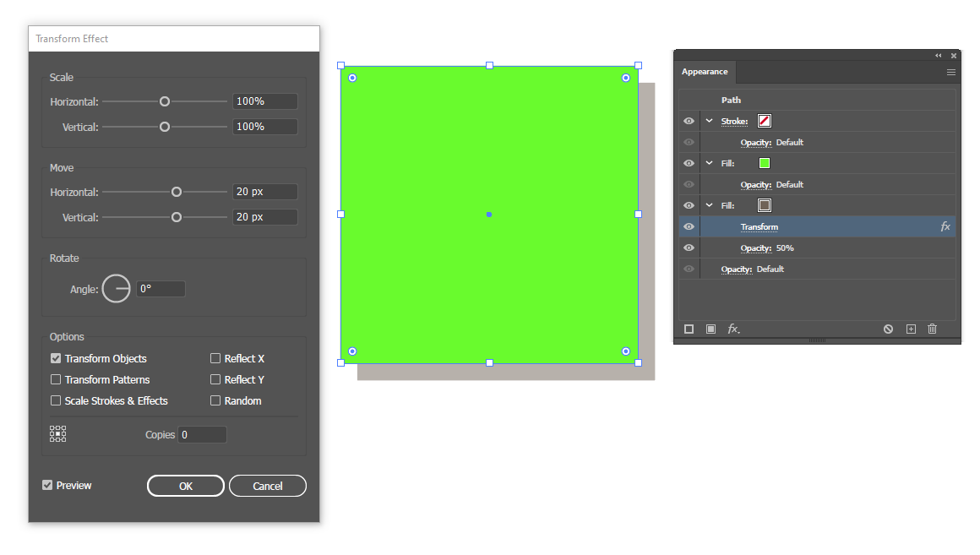
Task: Open the Add New Effect fx menu
Action: [733, 329]
